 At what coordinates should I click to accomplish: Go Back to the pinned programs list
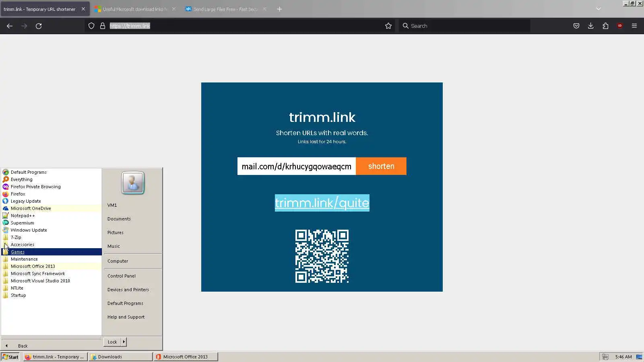tap(51, 346)
